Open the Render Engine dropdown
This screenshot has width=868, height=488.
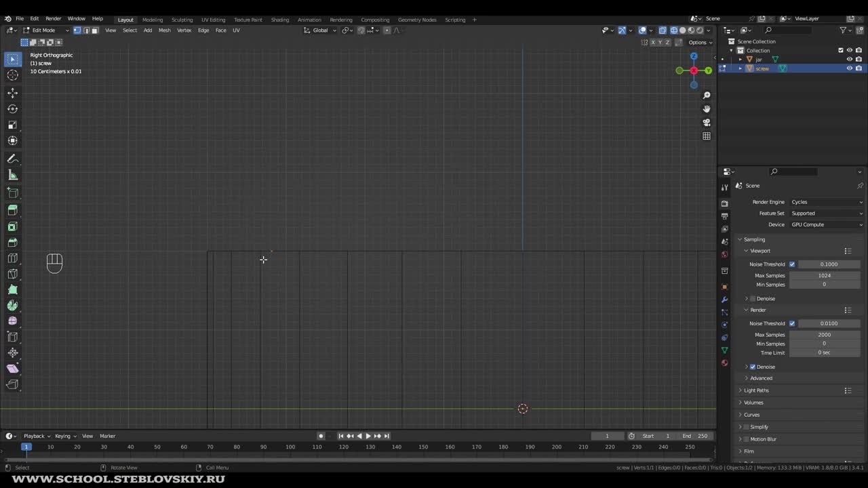(x=827, y=202)
